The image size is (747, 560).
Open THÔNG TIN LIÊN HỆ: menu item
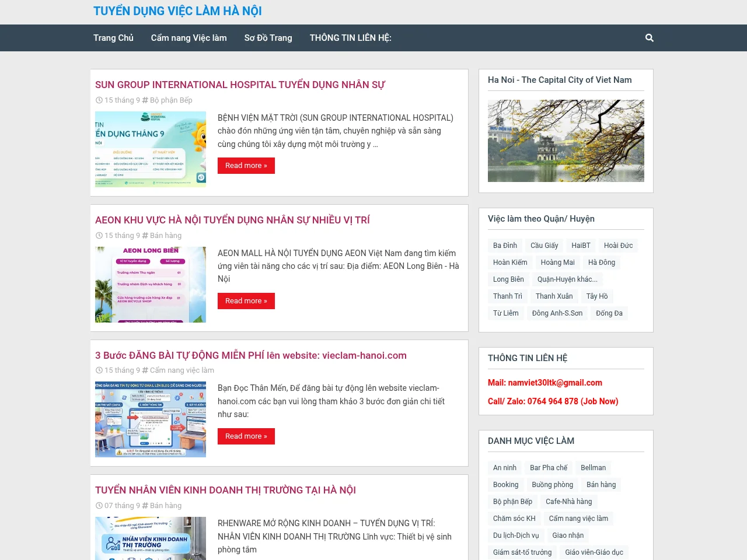coord(351,38)
